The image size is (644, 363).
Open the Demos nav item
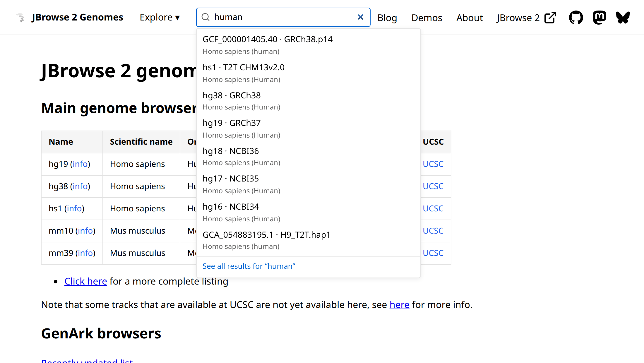coord(427,18)
